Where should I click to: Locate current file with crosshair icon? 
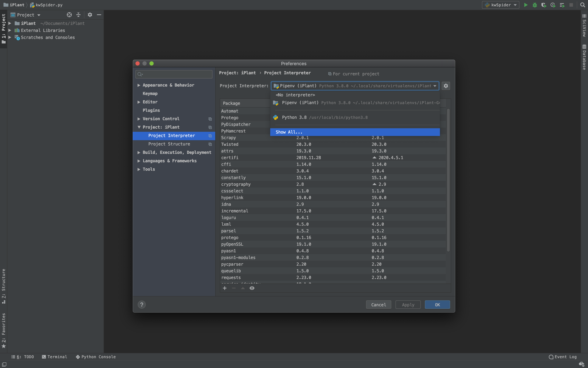pyautogui.click(x=69, y=15)
